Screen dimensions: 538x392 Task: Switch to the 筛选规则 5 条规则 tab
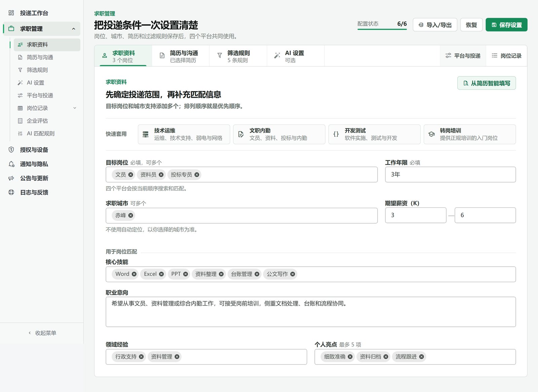pyautogui.click(x=238, y=56)
